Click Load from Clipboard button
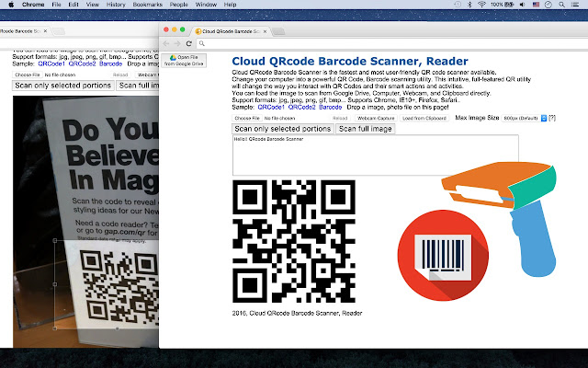 (424, 118)
